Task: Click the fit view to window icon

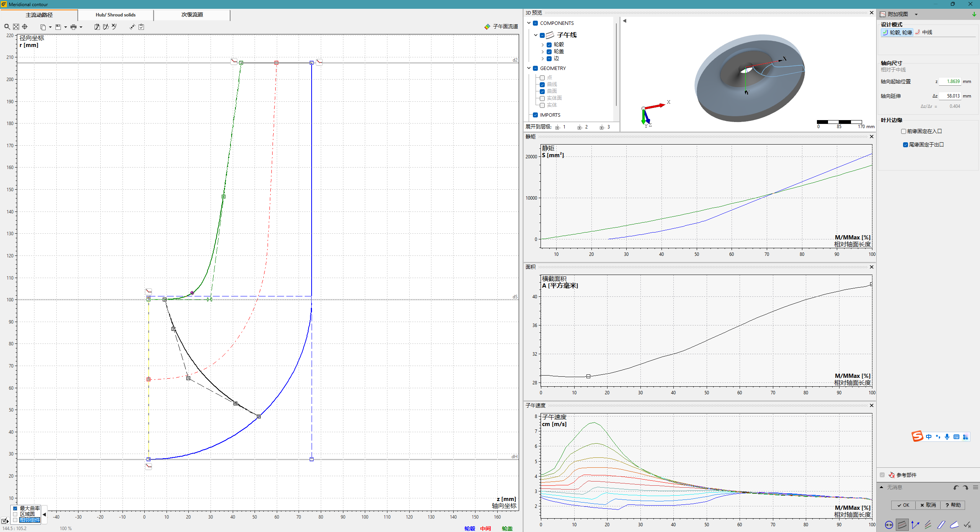Action: [x=16, y=27]
